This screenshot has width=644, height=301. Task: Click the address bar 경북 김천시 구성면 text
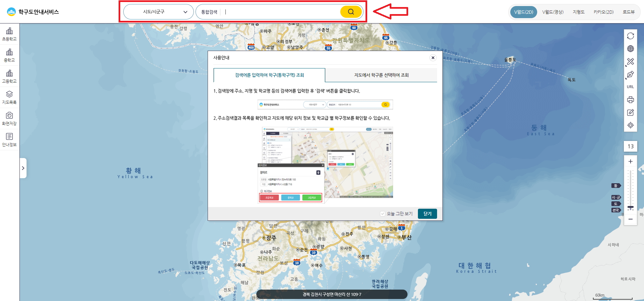coord(332,295)
